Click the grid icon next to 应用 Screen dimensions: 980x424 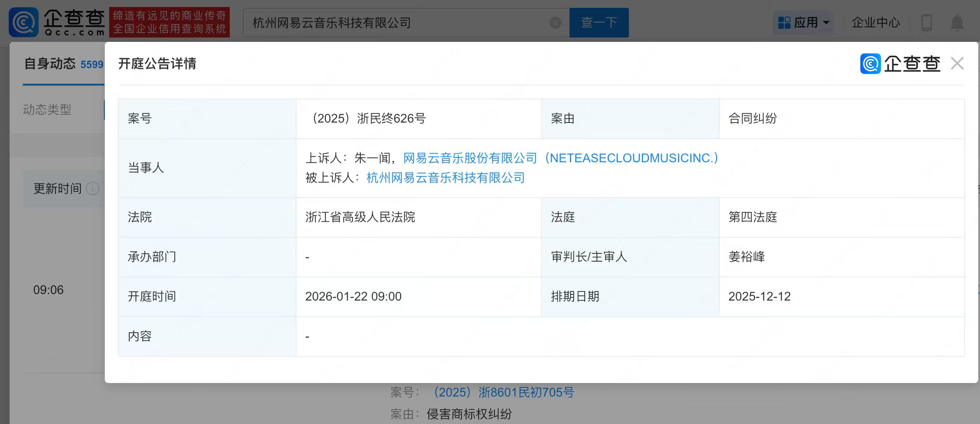[x=784, y=23]
